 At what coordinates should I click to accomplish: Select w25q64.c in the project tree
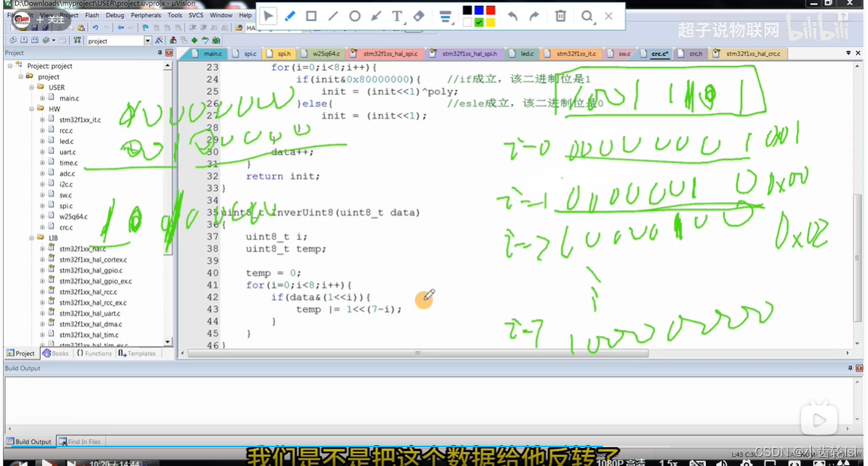[73, 216]
